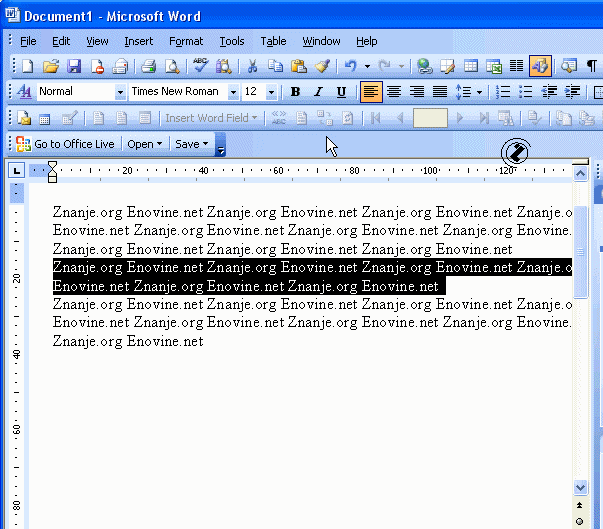Toggle the Drawing toolbar button

[540, 66]
